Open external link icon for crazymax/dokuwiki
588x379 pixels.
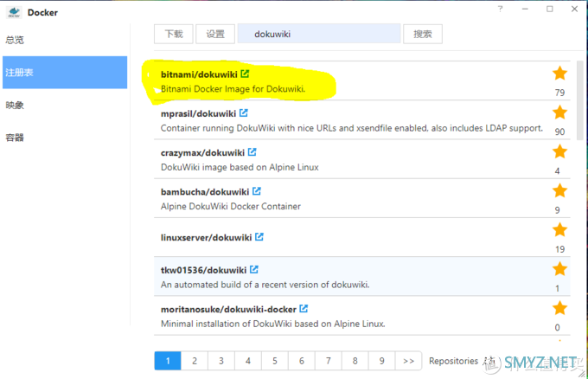click(252, 152)
